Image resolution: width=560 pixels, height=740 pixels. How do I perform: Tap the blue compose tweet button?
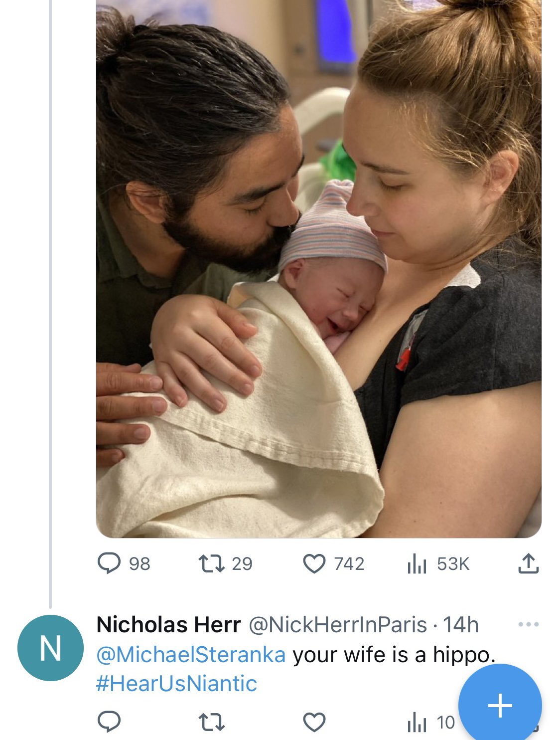500,705
